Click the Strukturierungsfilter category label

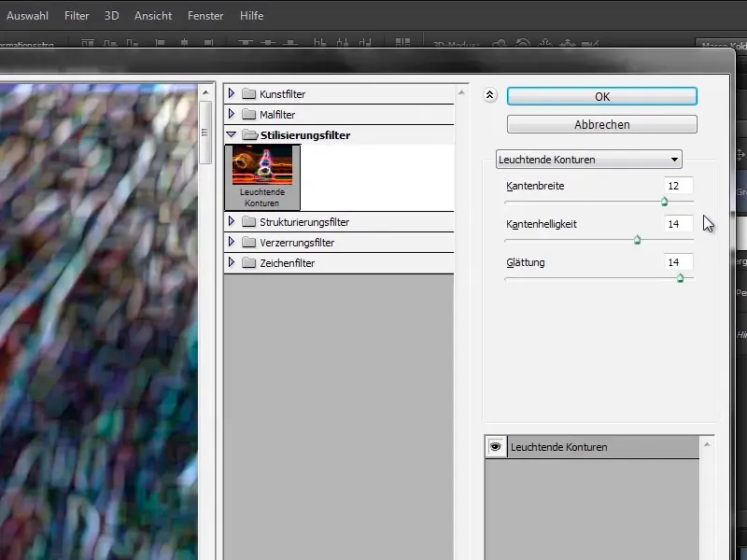[304, 222]
